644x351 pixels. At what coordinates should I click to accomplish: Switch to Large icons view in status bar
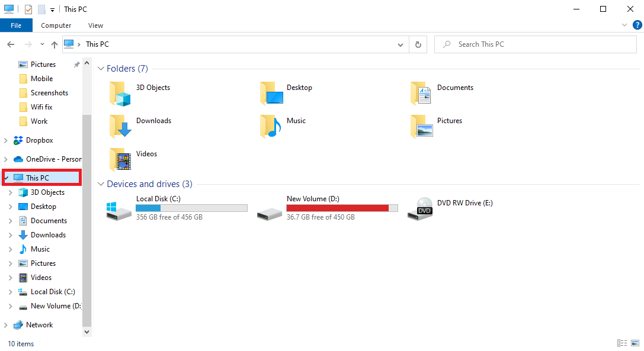pos(635,343)
